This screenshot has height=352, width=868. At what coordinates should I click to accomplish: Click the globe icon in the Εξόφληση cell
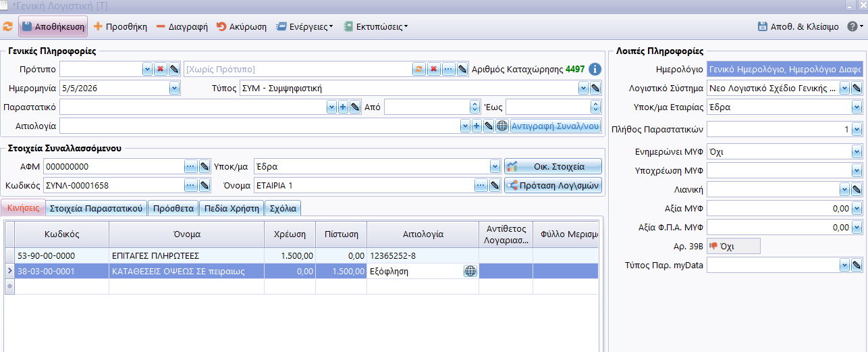pos(470,271)
